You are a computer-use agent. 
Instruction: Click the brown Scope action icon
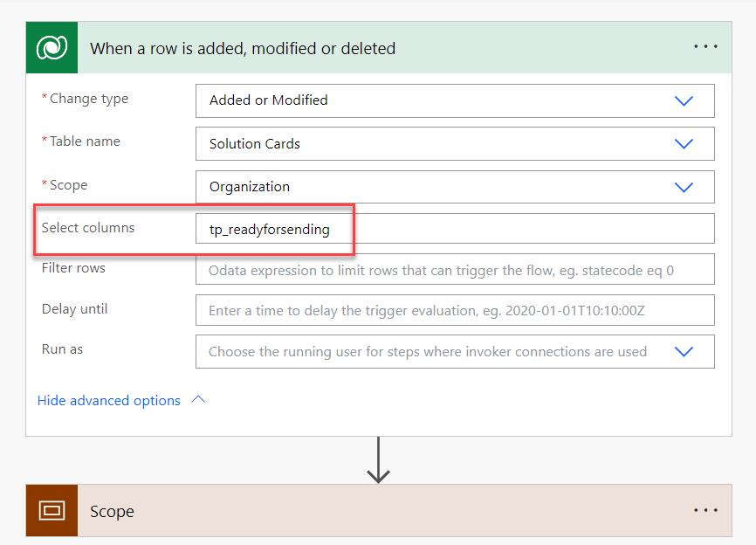click(x=52, y=511)
